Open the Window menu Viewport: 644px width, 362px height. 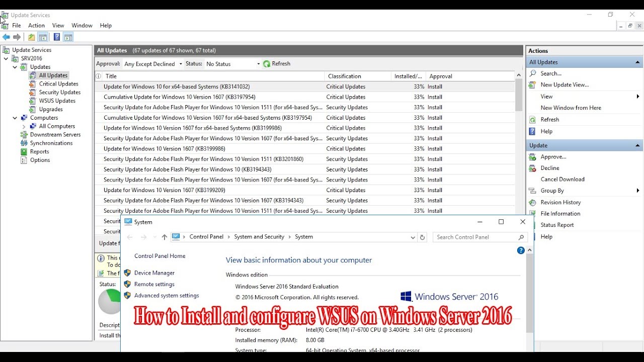pyautogui.click(x=82, y=26)
